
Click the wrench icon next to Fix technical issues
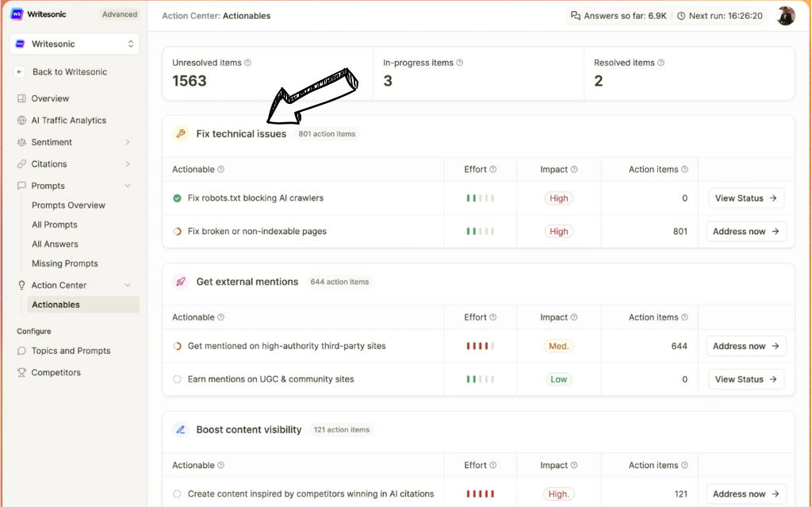(181, 134)
